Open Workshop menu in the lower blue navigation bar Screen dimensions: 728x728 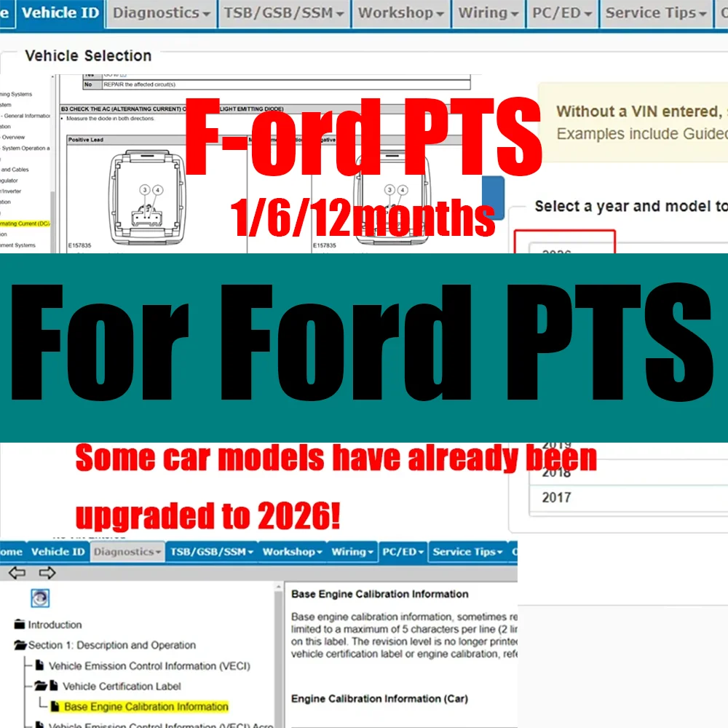[x=293, y=552]
